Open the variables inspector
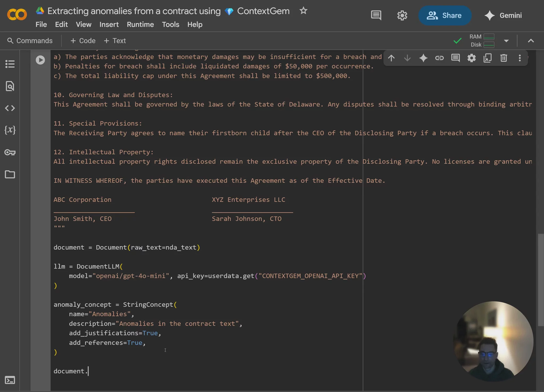Screen dimensions: 544x392 (10, 130)
